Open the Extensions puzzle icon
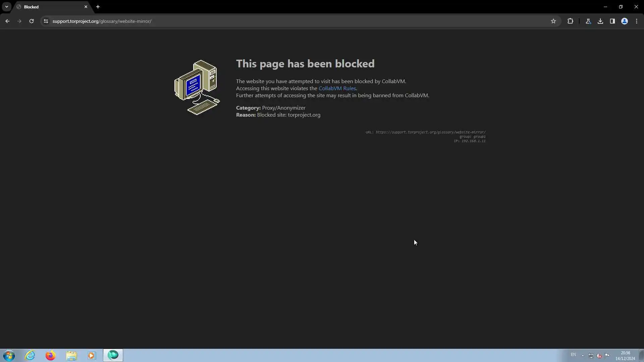 (x=570, y=21)
